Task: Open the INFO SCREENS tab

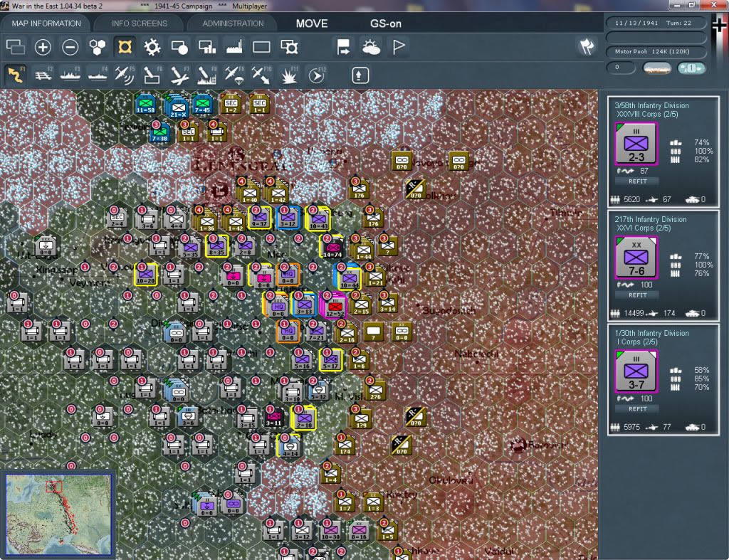Action: click(x=139, y=23)
